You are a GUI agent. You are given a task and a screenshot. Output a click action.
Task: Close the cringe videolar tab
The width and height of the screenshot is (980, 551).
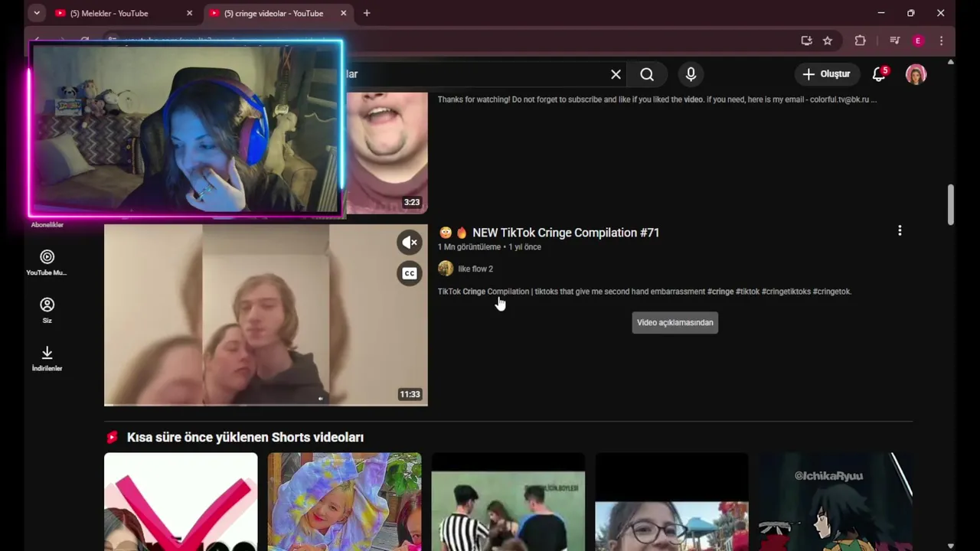[343, 13]
